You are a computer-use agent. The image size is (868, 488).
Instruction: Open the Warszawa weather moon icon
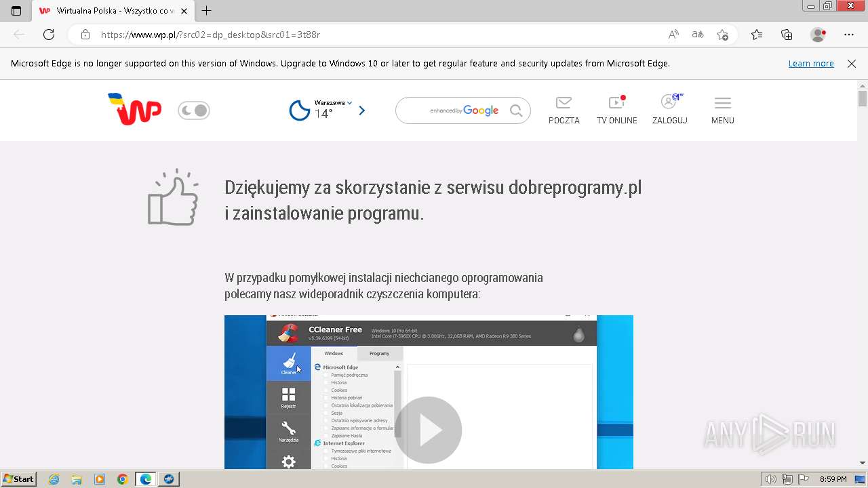click(x=300, y=110)
